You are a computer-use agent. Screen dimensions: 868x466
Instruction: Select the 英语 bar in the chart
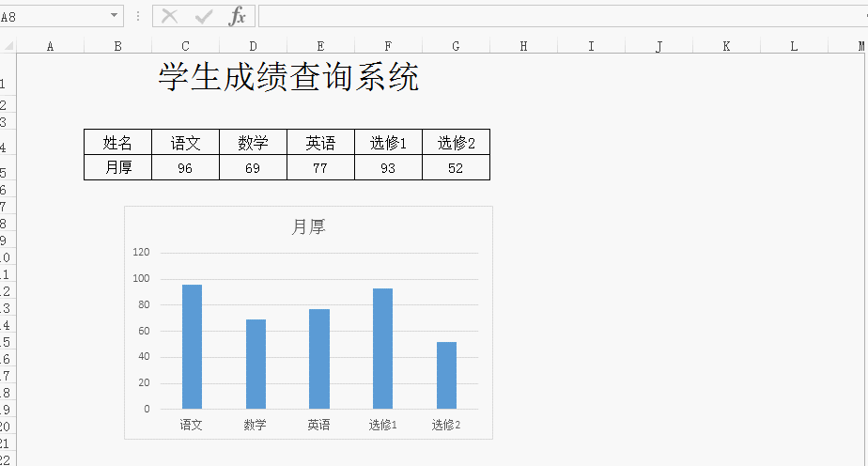(319, 359)
